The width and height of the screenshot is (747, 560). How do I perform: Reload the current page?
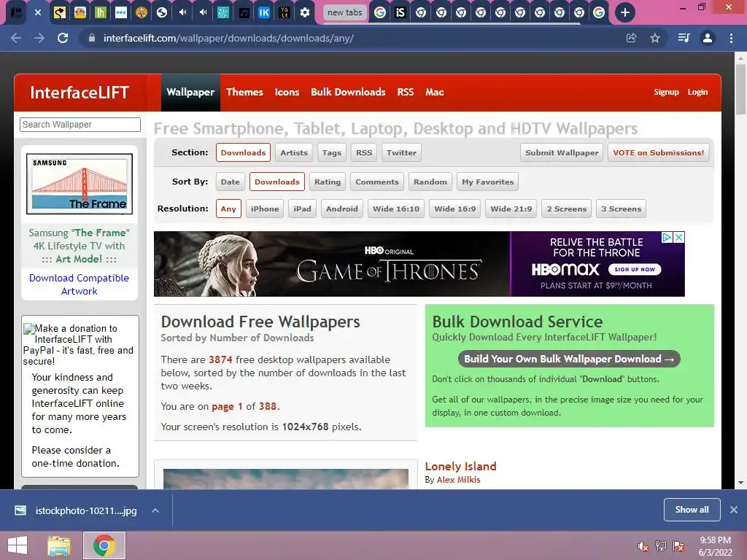tap(63, 38)
